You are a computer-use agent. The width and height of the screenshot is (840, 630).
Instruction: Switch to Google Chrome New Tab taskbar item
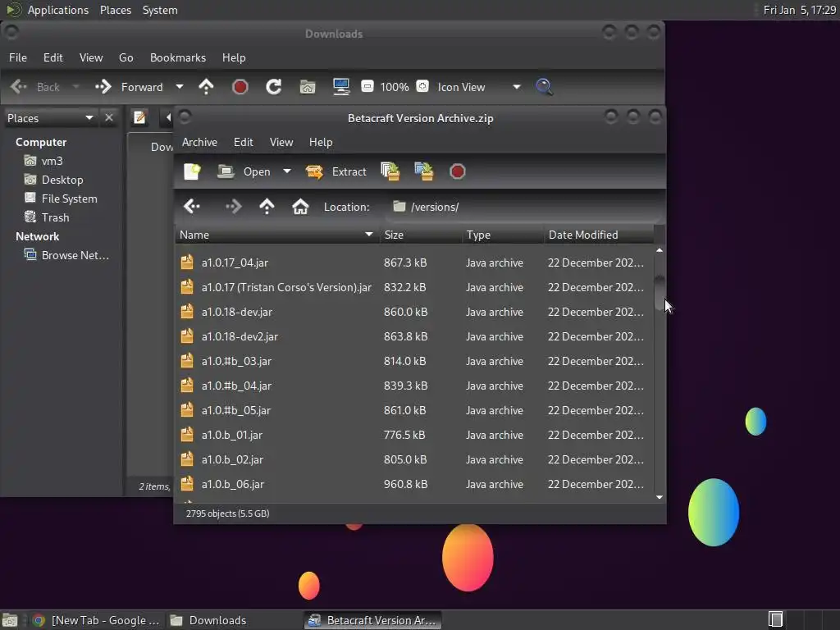click(97, 620)
